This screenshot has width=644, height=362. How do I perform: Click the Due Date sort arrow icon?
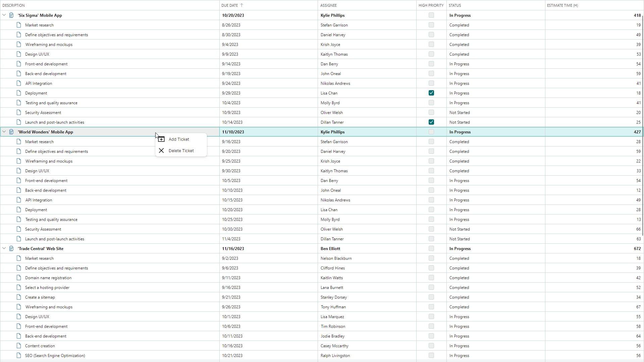pos(241,5)
